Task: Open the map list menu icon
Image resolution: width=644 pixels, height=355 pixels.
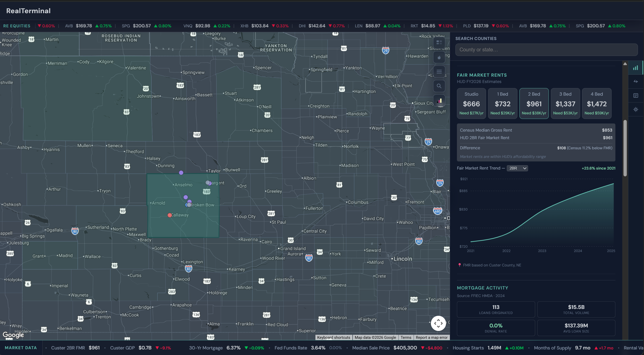Action: [439, 72]
